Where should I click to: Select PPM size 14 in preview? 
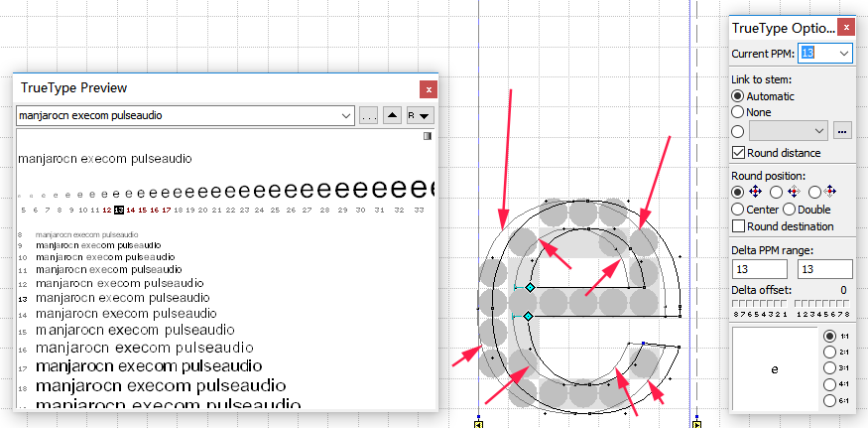pos(131,211)
